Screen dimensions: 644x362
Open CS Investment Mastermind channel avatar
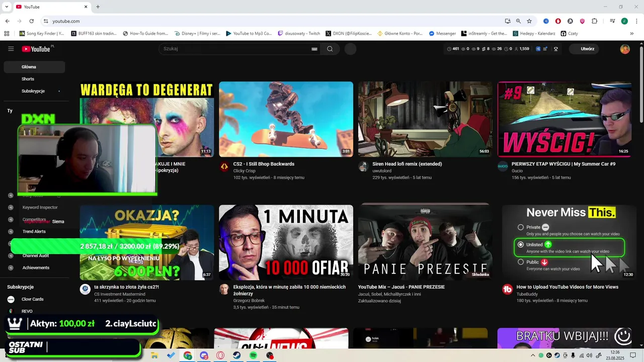coord(85,289)
